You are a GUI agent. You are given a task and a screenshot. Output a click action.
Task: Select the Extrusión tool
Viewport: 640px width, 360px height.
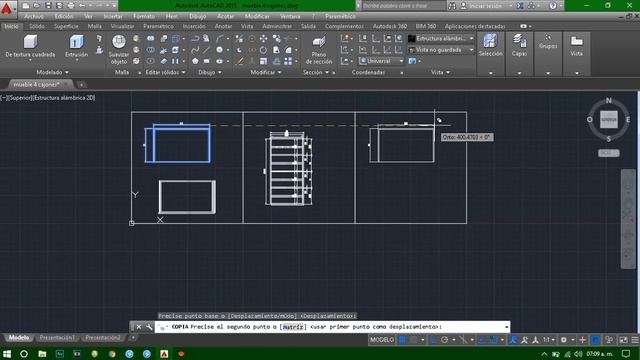(76, 46)
